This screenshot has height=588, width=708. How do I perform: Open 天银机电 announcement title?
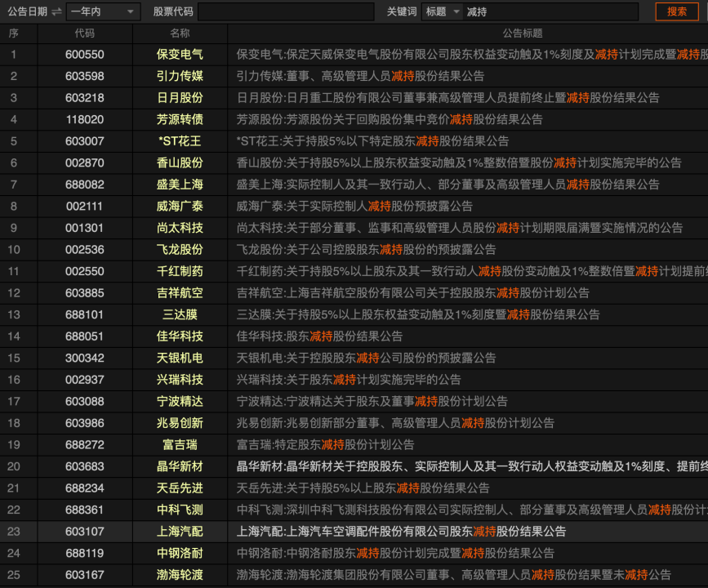(x=366, y=359)
